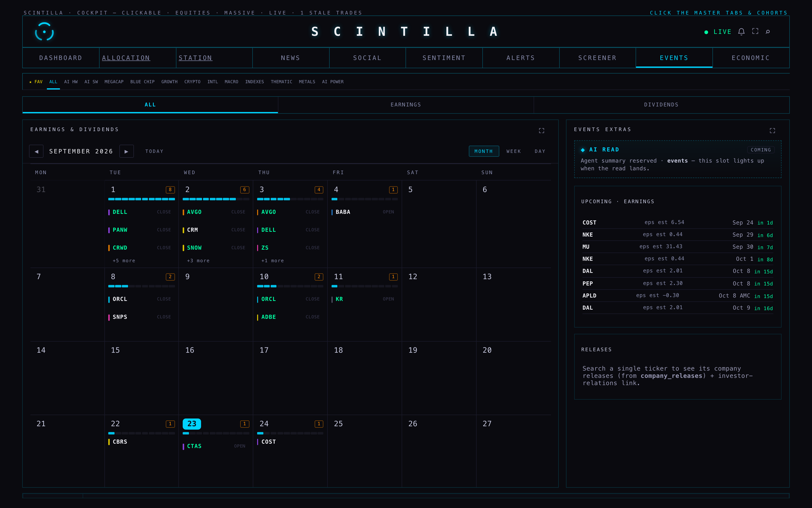Jump to Today in calendar
Image resolution: width=812 pixels, height=508 pixels.
point(154,151)
